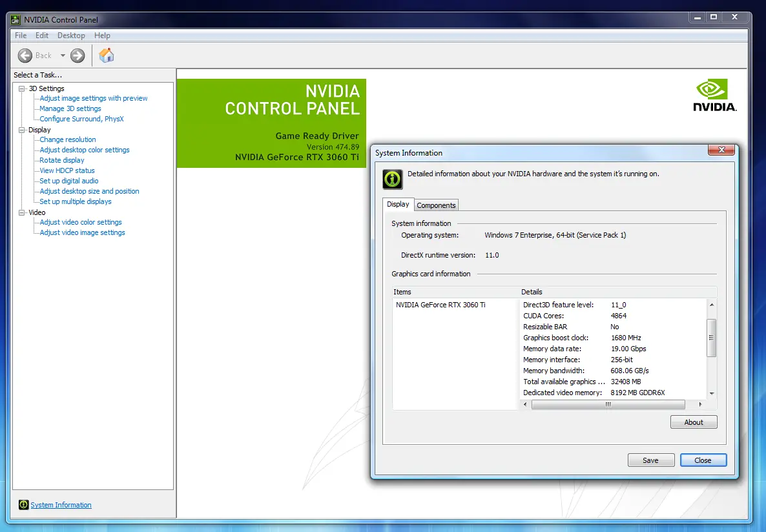
Task: Collapse the 3D Settings tree node
Action: point(21,88)
